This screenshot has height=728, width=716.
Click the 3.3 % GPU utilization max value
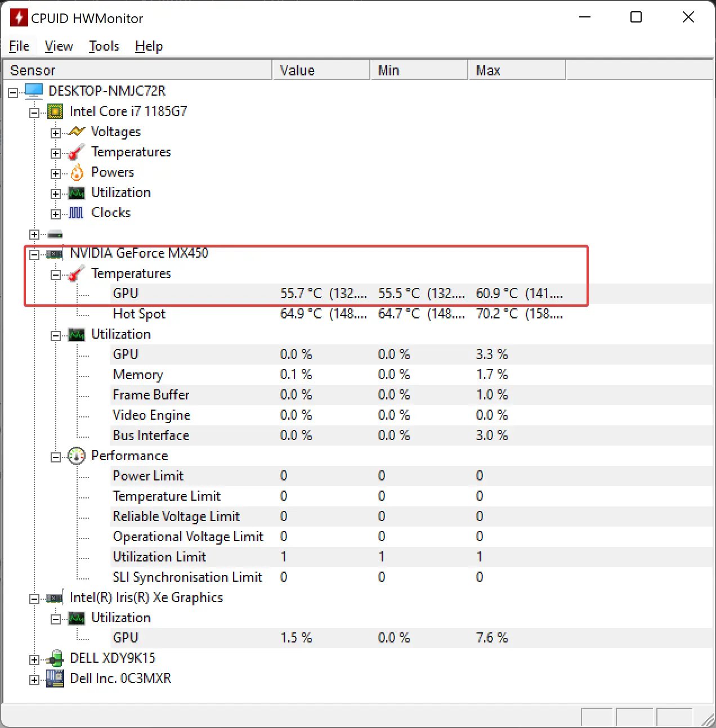point(492,354)
